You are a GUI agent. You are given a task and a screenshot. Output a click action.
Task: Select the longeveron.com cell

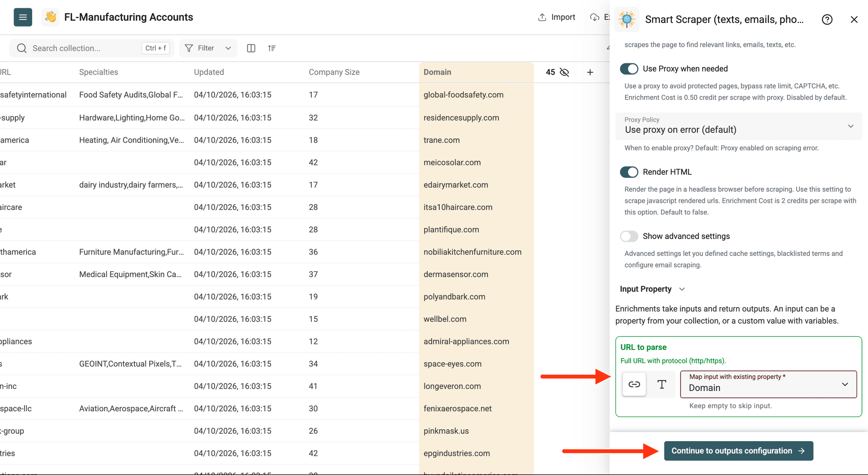476,386
